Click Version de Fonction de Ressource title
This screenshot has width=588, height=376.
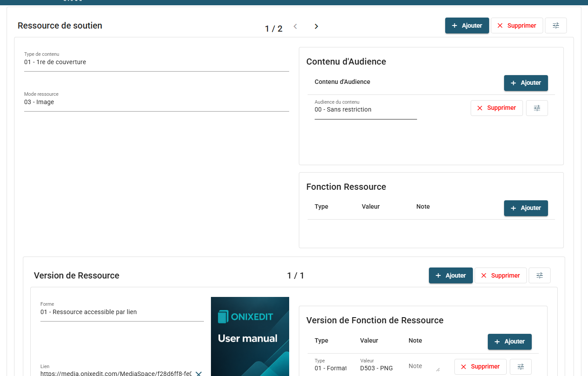(x=375, y=320)
